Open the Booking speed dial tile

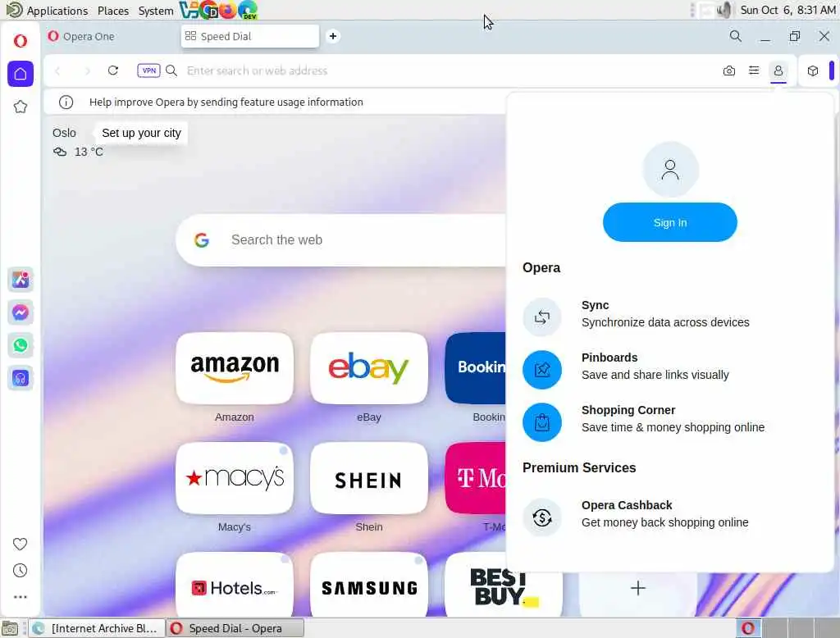tap(476, 368)
